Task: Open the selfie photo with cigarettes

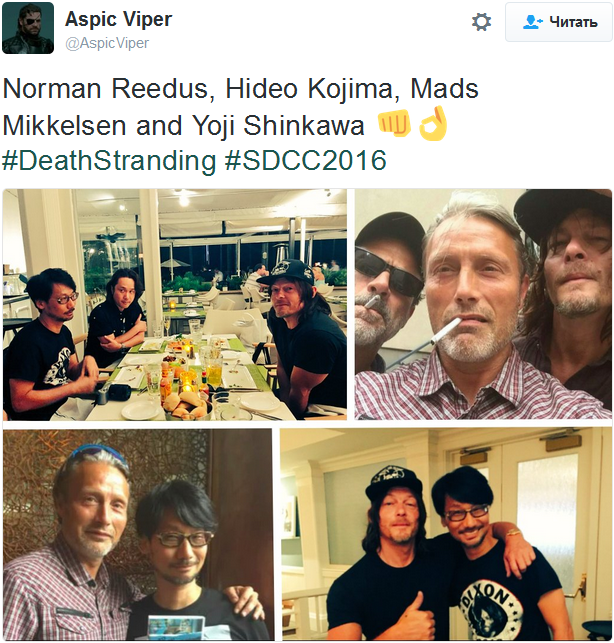Action: [483, 304]
